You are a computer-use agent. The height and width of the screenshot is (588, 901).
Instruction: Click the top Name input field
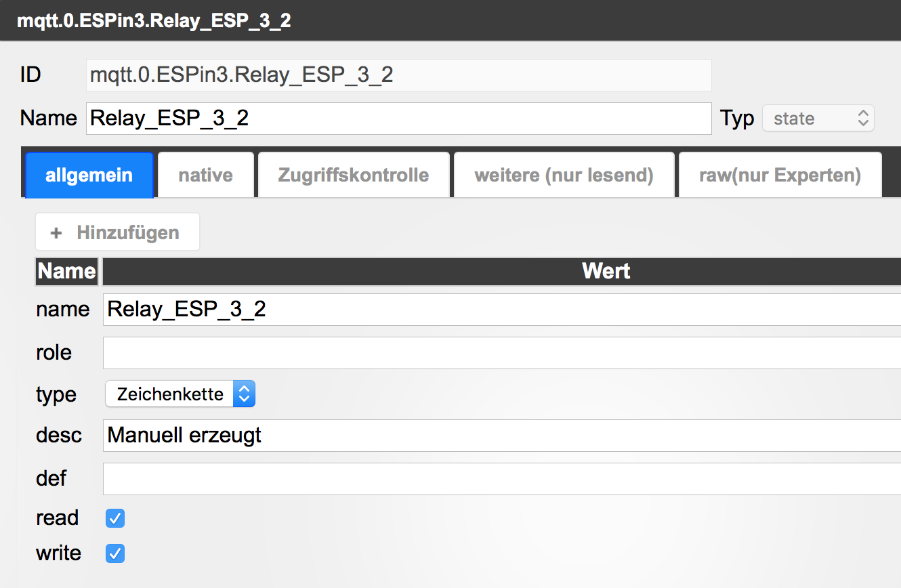point(398,119)
